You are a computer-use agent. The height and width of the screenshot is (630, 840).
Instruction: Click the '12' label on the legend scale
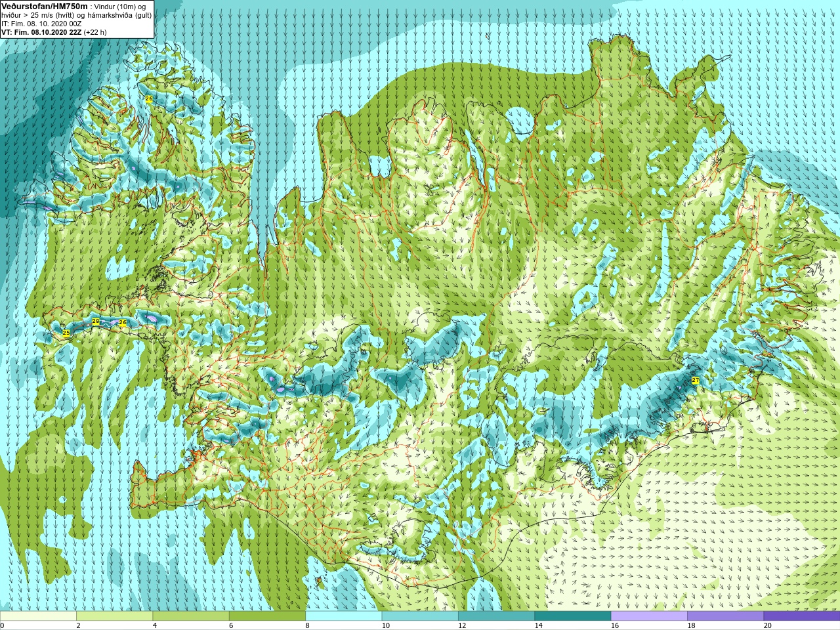coord(462,626)
